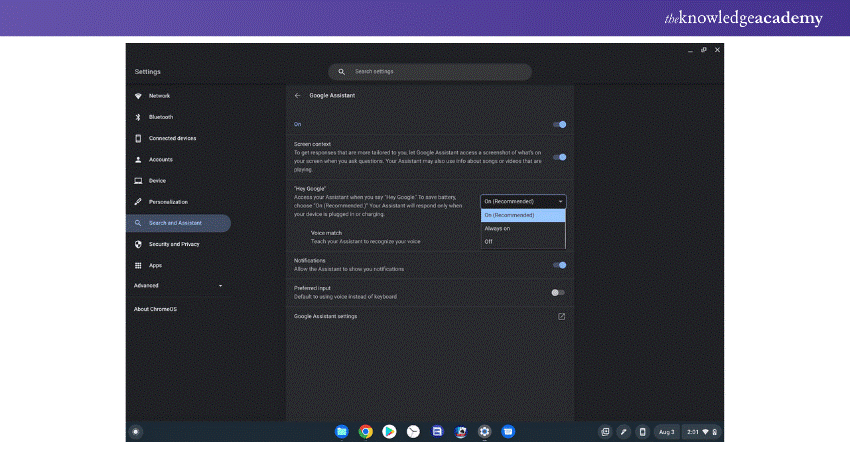
Task: Open Chrome browser from the shelf
Action: tap(366, 431)
